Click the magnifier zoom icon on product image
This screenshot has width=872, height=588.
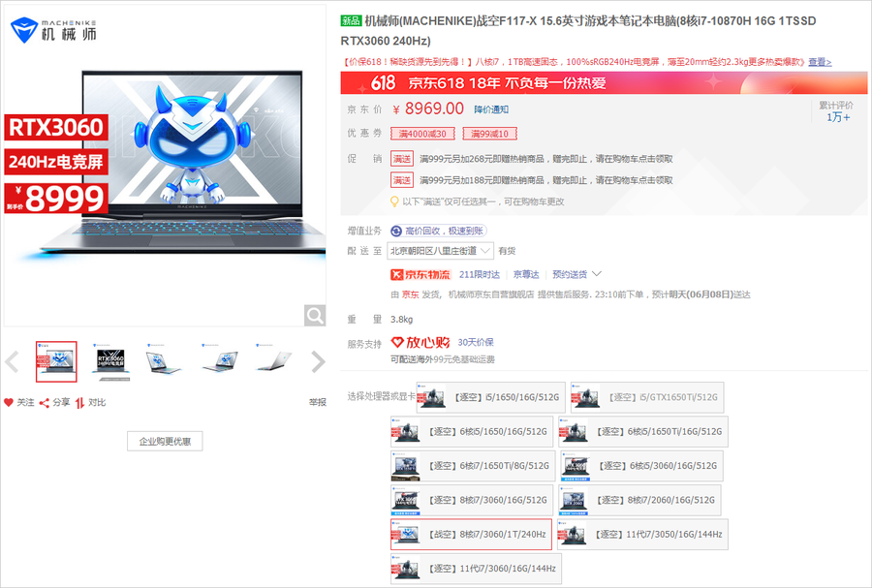point(314,316)
